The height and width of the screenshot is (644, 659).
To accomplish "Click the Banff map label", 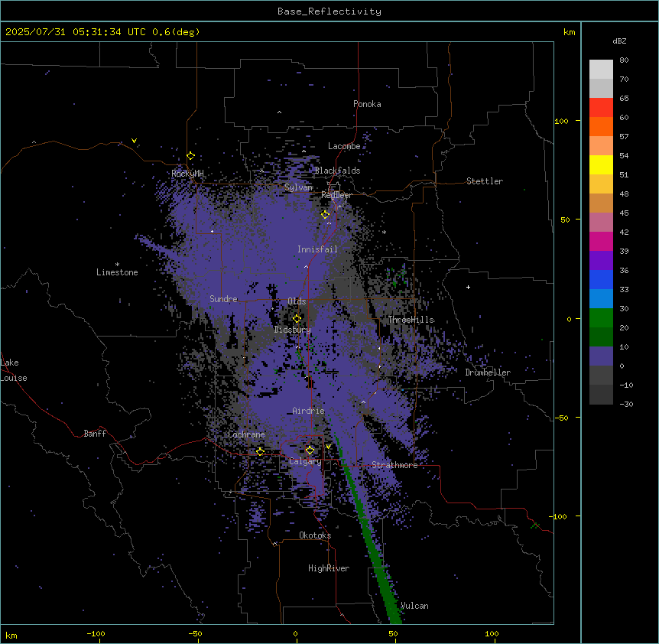I will pyautogui.click(x=95, y=434).
